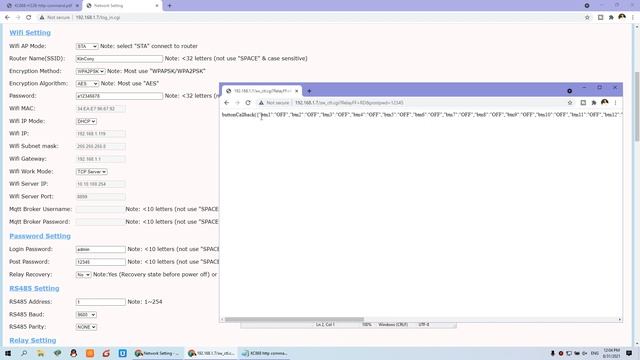Click the RS485 Address field
This screenshot has height=360, width=640.
click(100, 302)
